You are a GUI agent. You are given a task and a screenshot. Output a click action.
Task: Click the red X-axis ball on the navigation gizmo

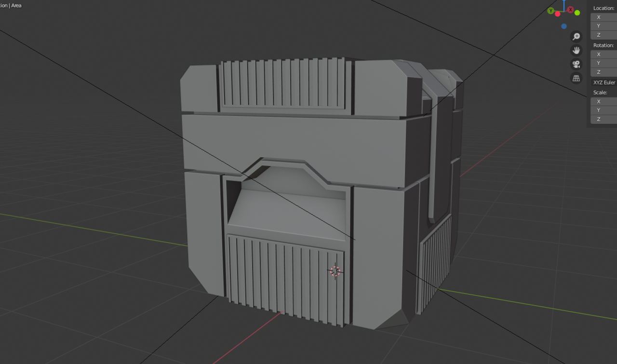pos(571,9)
